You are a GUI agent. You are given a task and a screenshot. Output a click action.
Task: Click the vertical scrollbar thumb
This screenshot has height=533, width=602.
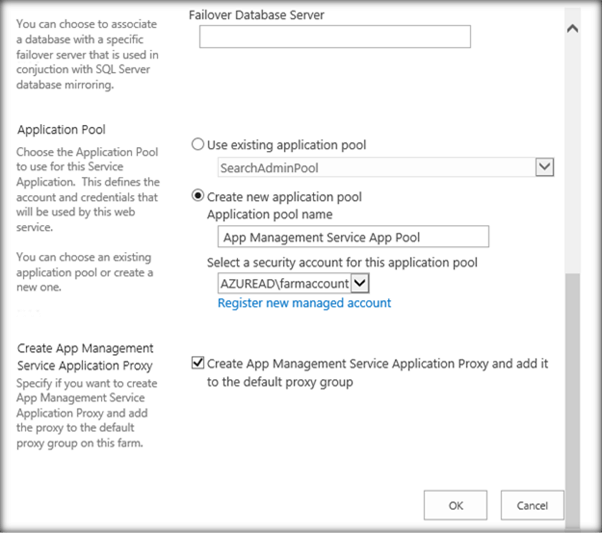(x=572, y=400)
